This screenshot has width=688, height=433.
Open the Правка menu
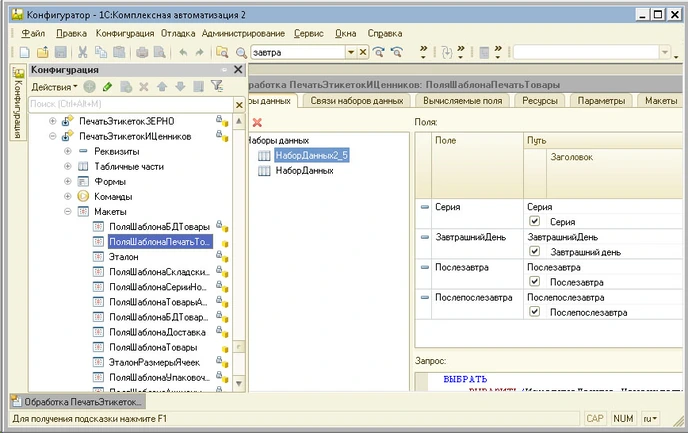click(x=71, y=33)
